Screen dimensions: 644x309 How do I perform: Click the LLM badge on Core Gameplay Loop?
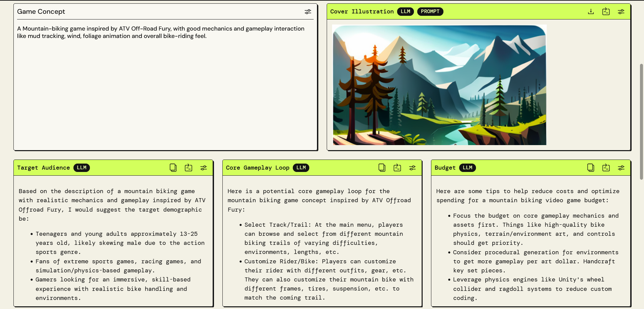pos(301,168)
